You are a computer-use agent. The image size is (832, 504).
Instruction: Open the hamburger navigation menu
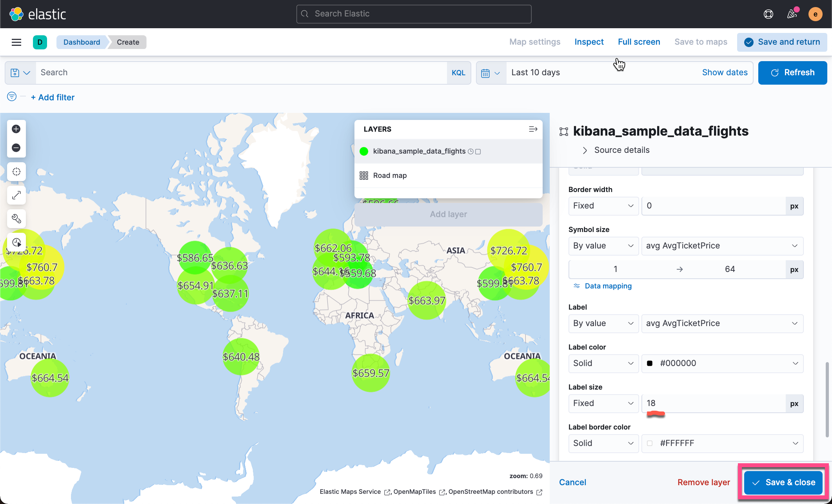[x=16, y=42]
